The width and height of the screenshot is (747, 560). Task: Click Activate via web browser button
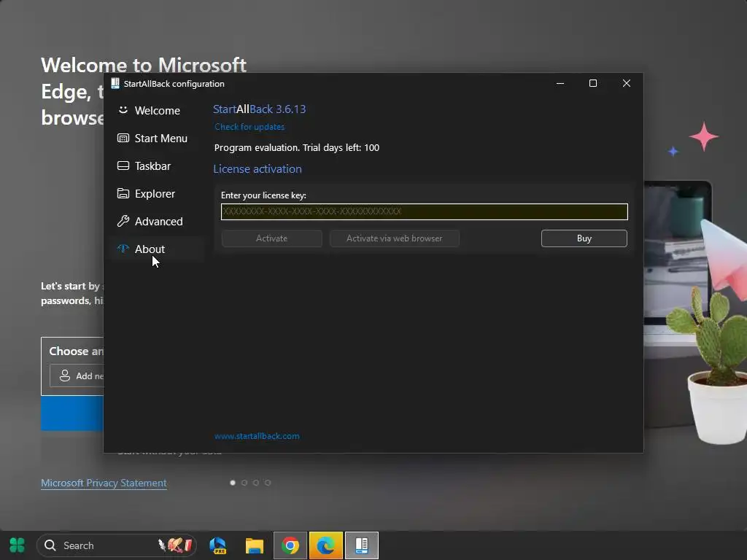pyautogui.click(x=395, y=238)
